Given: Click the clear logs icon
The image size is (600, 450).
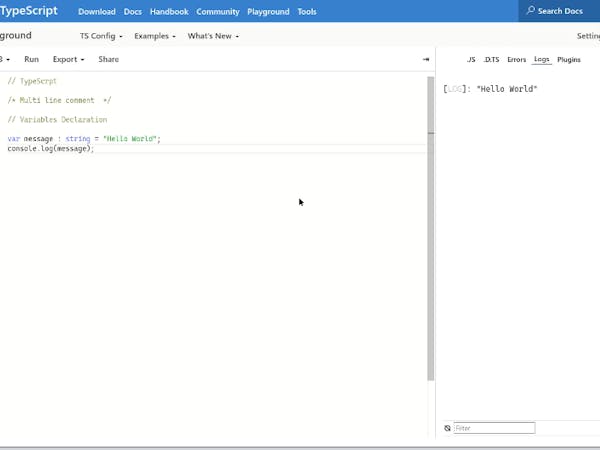Looking at the screenshot, I should point(447,428).
